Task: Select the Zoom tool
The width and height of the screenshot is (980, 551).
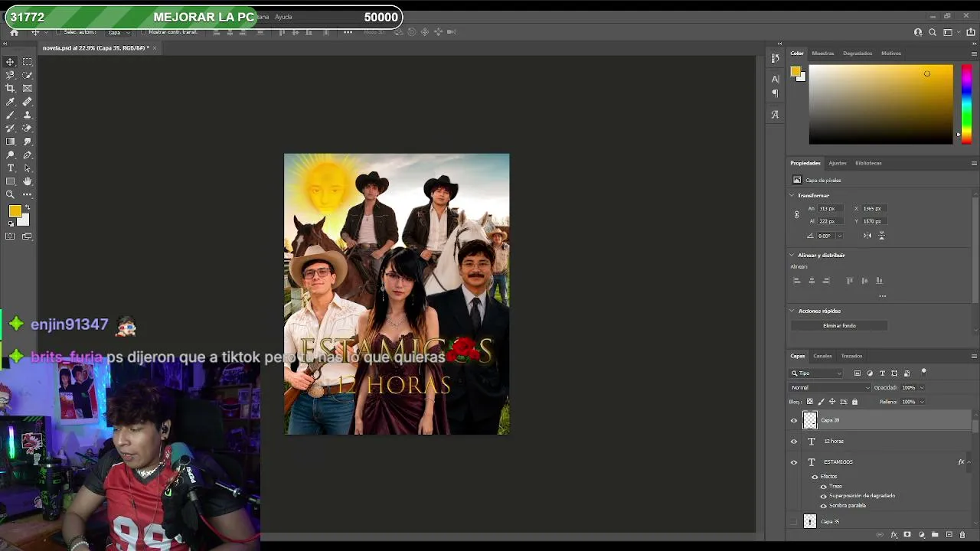Action: pos(10,194)
